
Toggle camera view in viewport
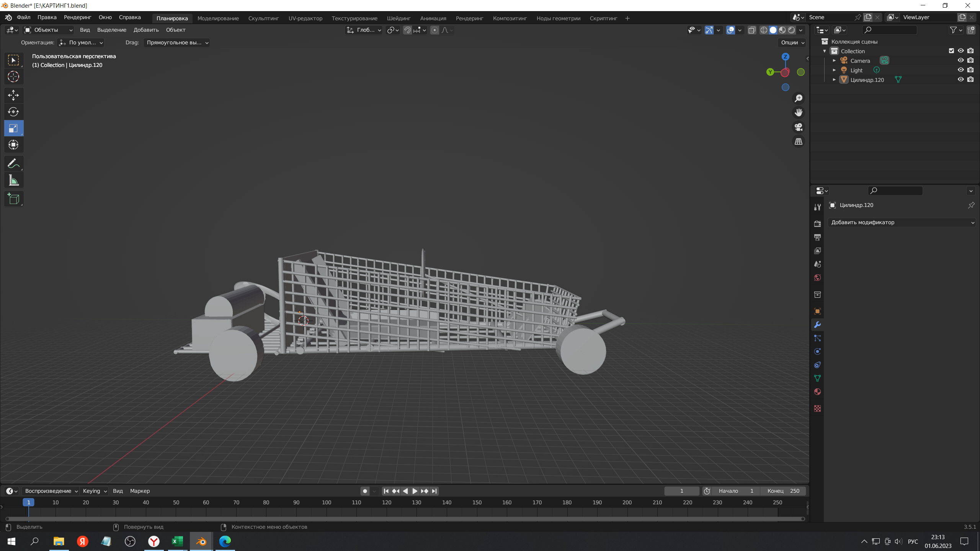[x=799, y=127]
